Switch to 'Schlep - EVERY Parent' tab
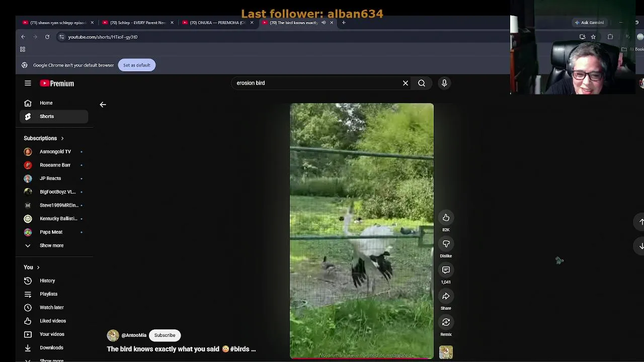 click(x=138, y=23)
